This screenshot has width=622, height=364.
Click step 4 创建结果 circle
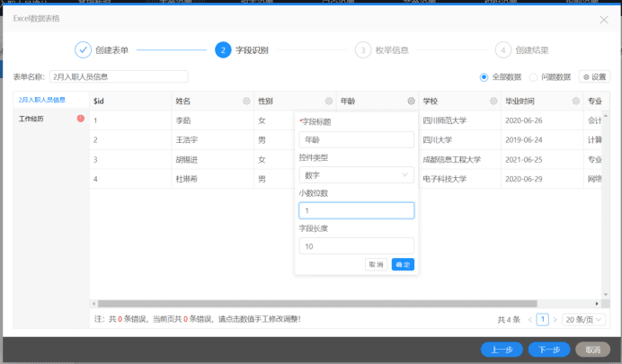503,50
